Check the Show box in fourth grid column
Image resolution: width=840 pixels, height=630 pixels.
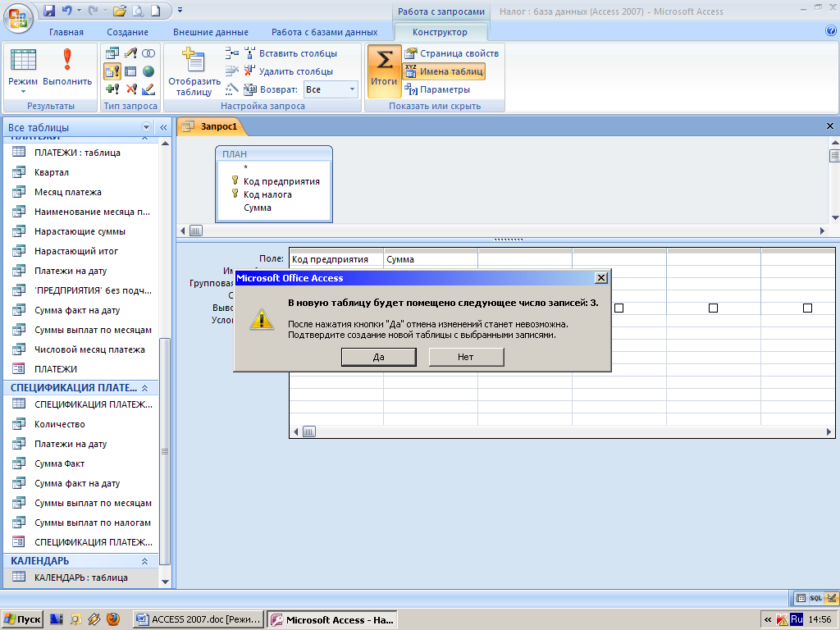point(619,308)
